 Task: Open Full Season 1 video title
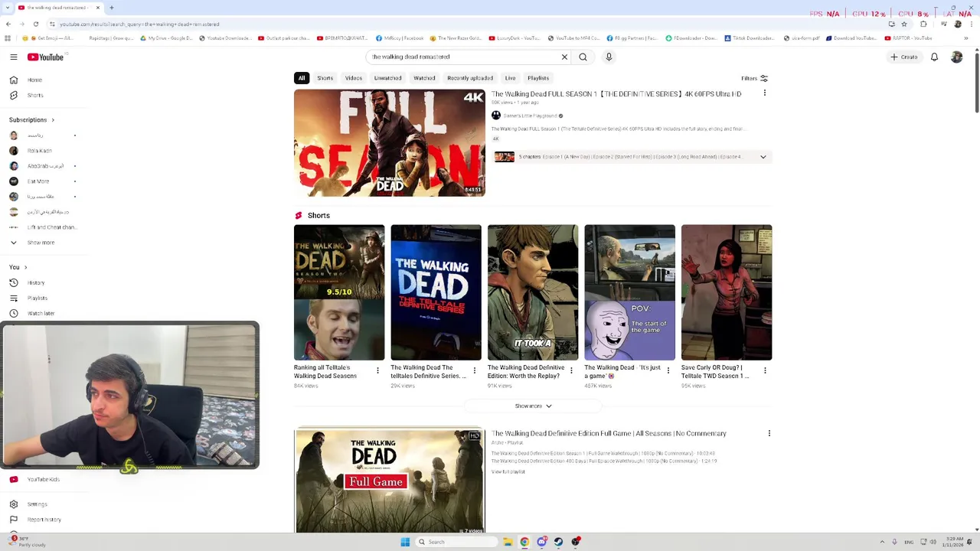click(616, 94)
